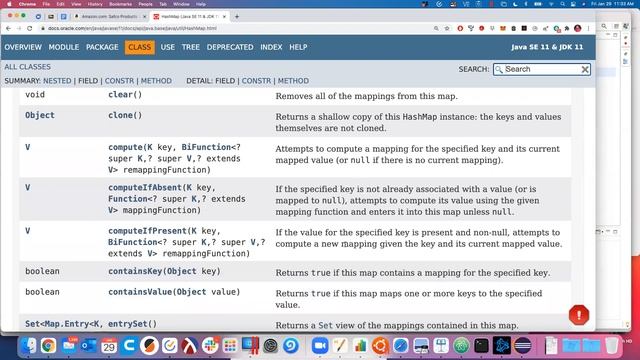Viewport: 640px width, 360px height.
Task: Open Chrome History menu
Action: [95, 4]
